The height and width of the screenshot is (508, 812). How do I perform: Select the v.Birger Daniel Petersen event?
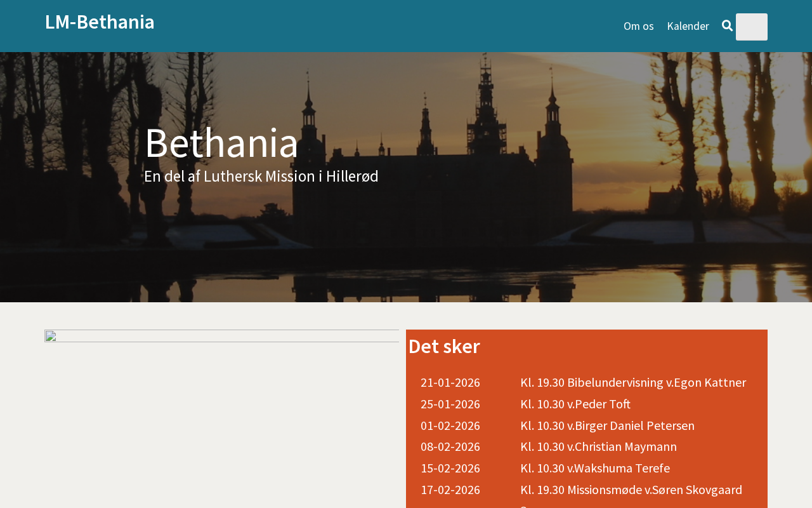(606, 425)
